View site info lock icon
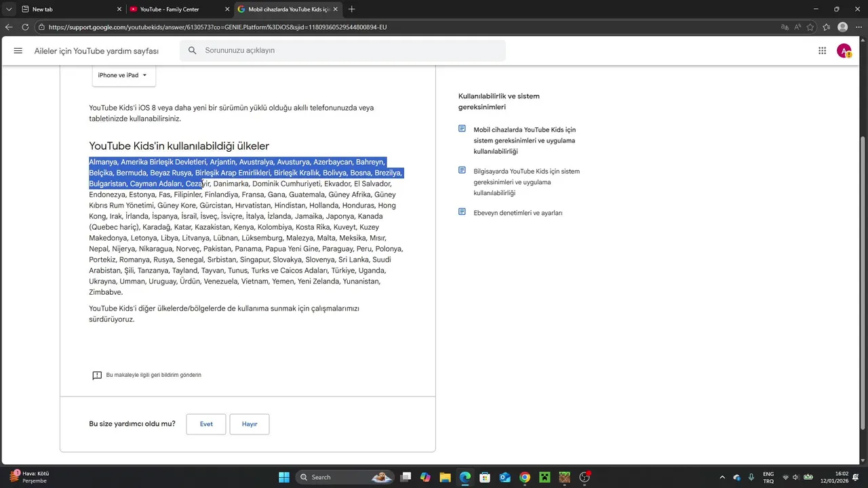The image size is (868, 488). (x=41, y=27)
